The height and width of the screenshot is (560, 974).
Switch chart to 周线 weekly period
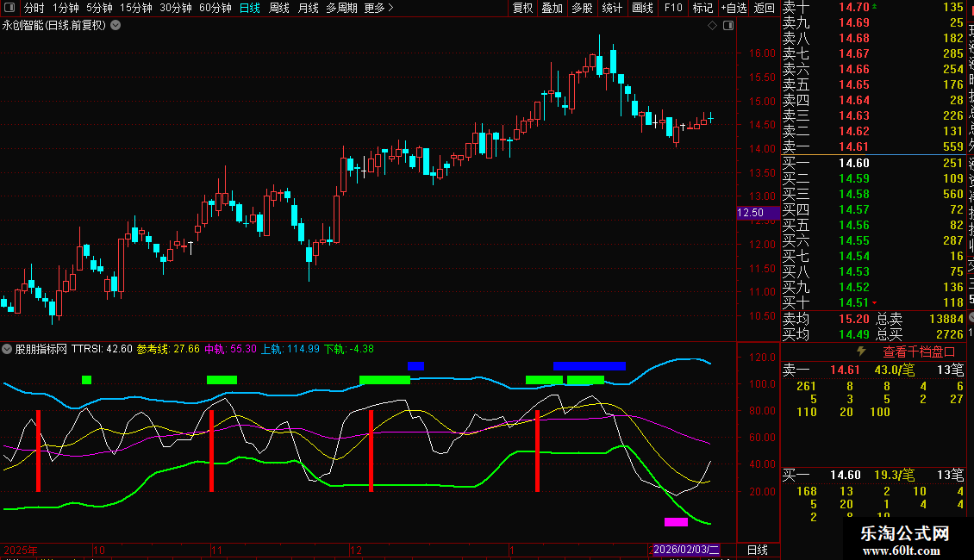point(278,8)
